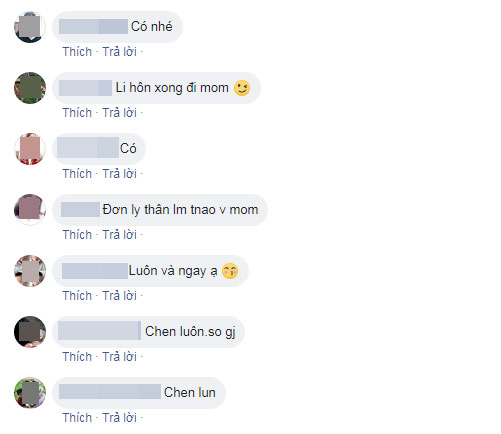Viewport: 501px width, 434px height.
Task: Open blurred commenter name before "Chen lun"
Action: (110, 392)
